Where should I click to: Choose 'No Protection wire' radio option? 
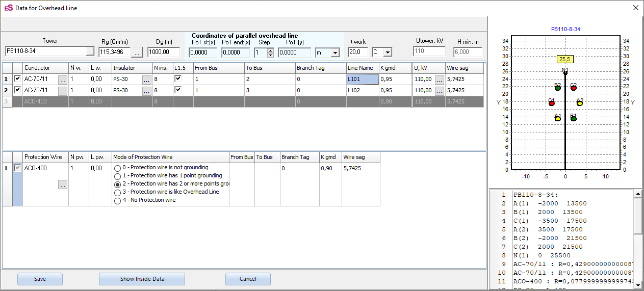click(118, 201)
